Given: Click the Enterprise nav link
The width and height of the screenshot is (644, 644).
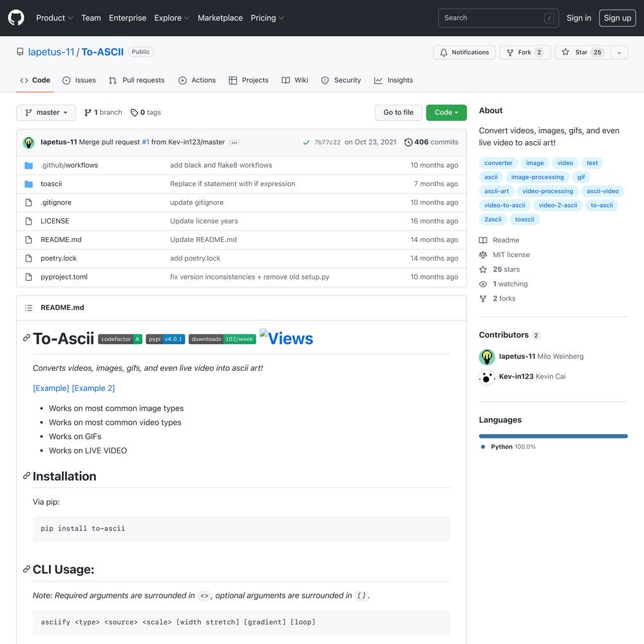Looking at the screenshot, I should (x=128, y=18).
